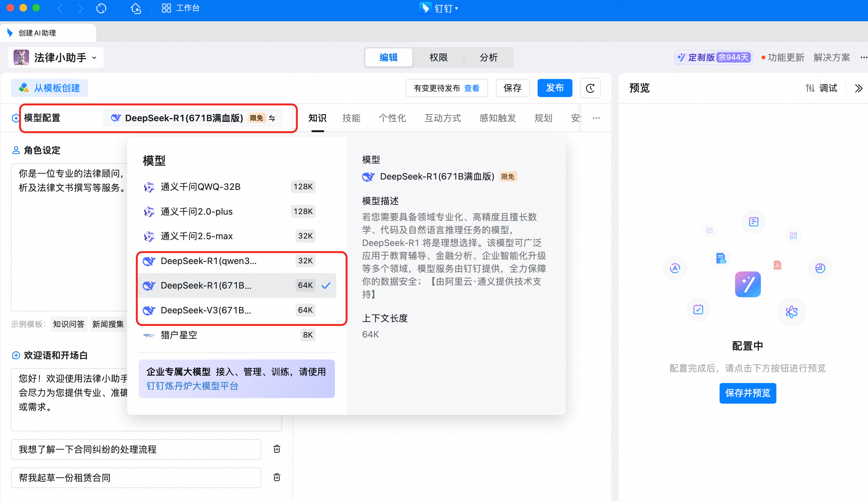Viewport: 868px width, 501px height.
Task: Switch to the 权限 tab
Action: coord(438,57)
